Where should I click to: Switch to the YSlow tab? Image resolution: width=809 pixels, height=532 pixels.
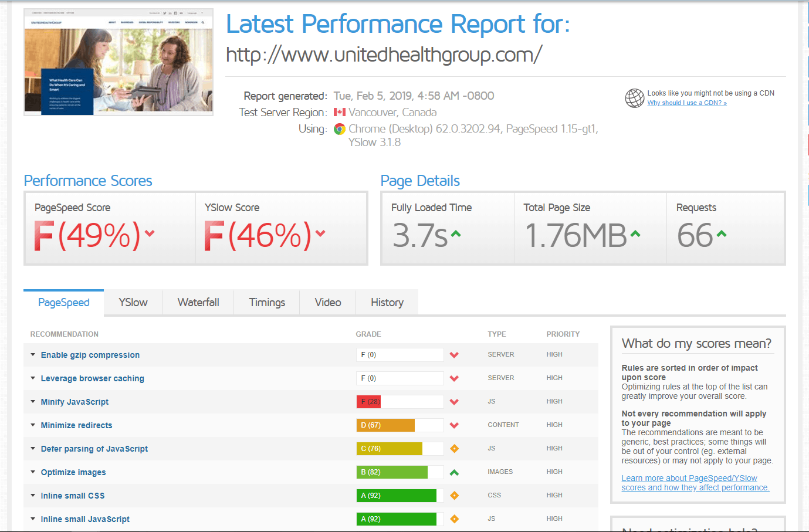[133, 303]
